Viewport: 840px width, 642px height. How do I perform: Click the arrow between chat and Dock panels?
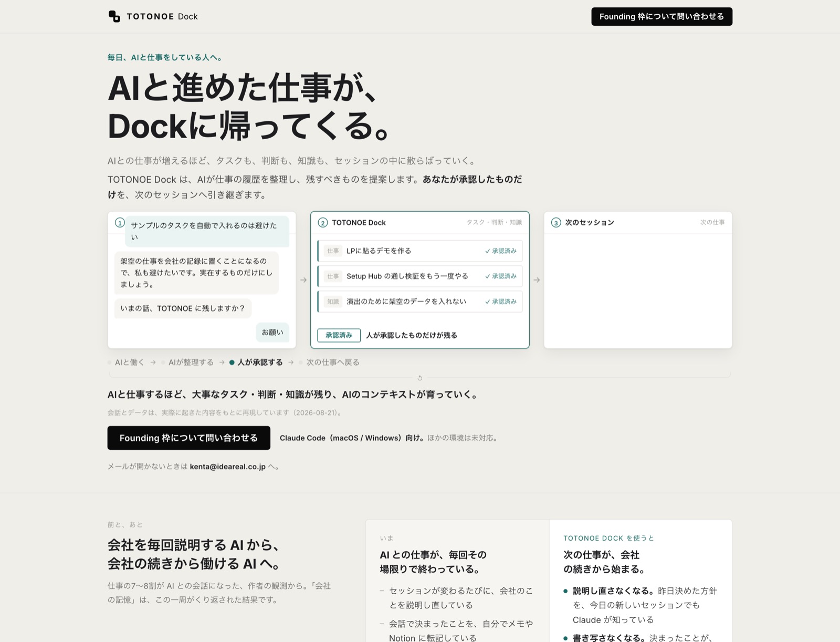click(303, 280)
